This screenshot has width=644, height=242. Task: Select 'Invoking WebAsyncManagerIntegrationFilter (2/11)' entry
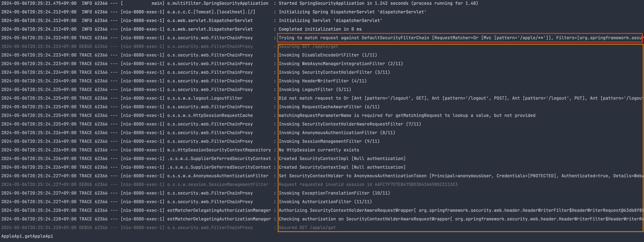point(341,64)
